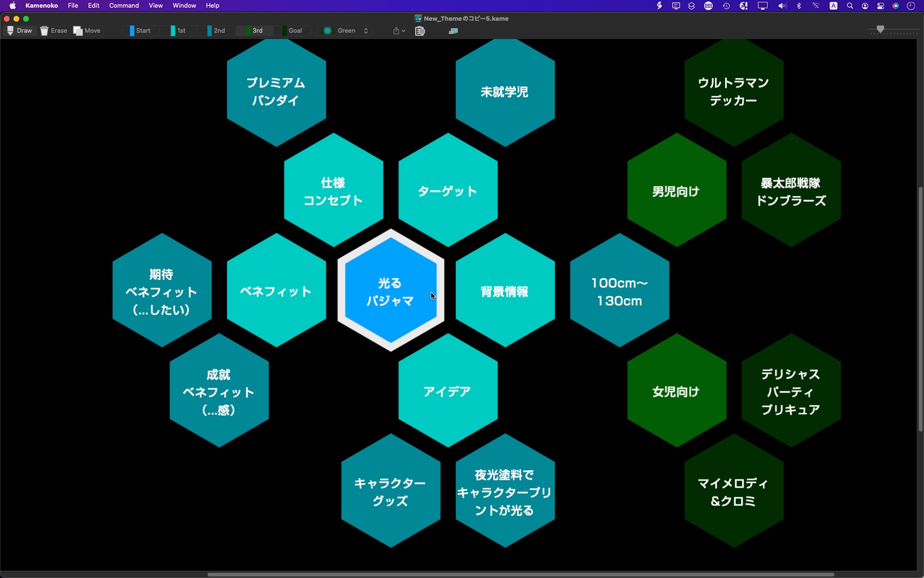Activate the Goal tier highlight
The image size is (924, 578).
[293, 30]
